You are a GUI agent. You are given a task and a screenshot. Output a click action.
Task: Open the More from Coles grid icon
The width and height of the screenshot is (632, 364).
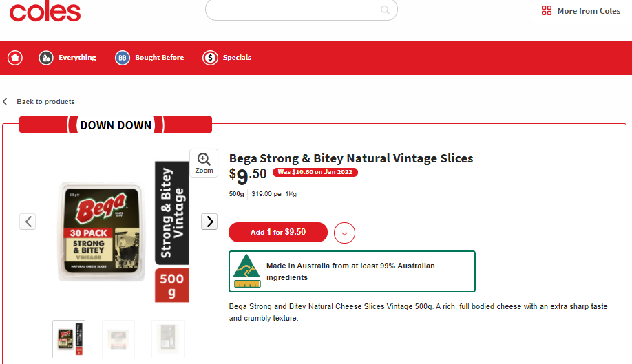(547, 10)
